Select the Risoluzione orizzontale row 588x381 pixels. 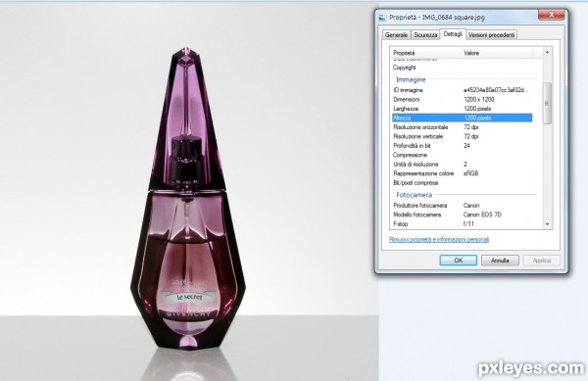click(462, 127)
